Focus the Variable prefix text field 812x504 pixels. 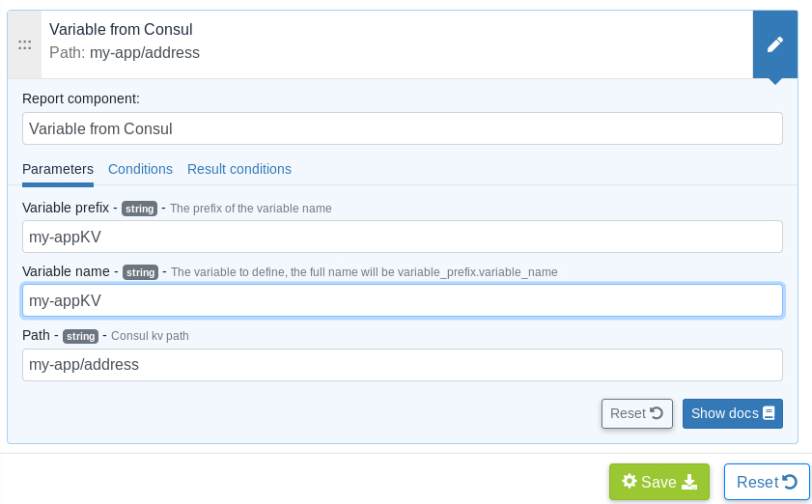point(402,237)
